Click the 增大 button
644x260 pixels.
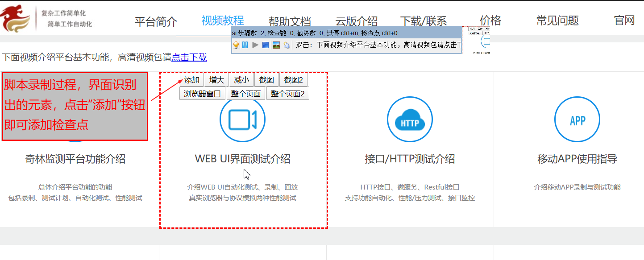pos(216,80)
